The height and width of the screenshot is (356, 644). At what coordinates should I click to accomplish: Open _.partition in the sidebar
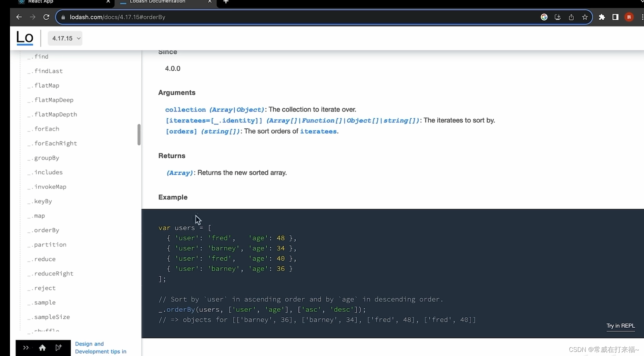(47, 245)
